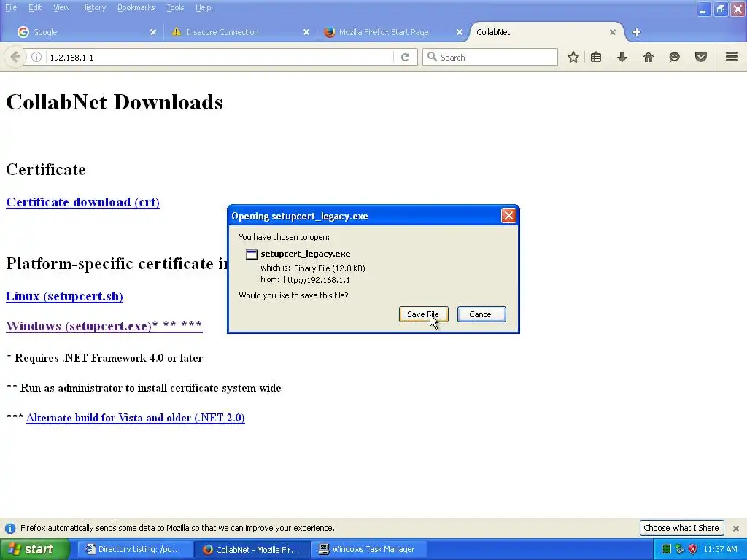The width and height of the screenshot is (747, 560).
Task: Click the Firefox back arrow button
Action: [x=15, y=57]
